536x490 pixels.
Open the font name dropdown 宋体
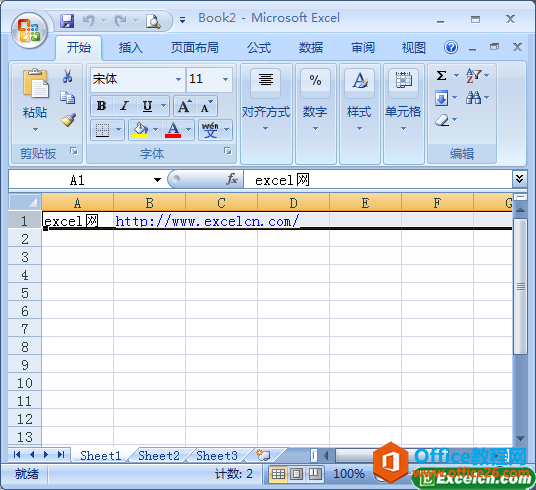coord(178,79)
